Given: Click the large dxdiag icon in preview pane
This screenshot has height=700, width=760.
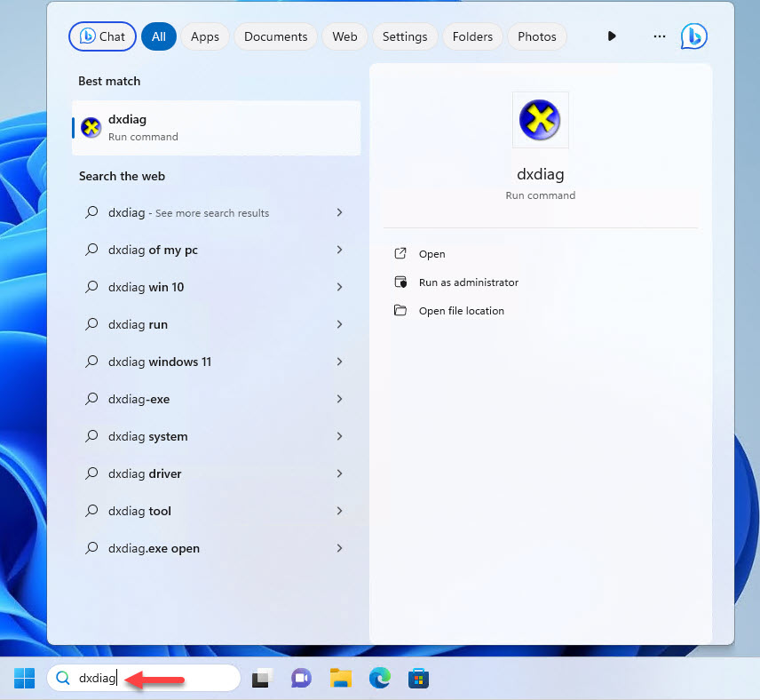Looking at the screenshot, I should coord(540,120).
